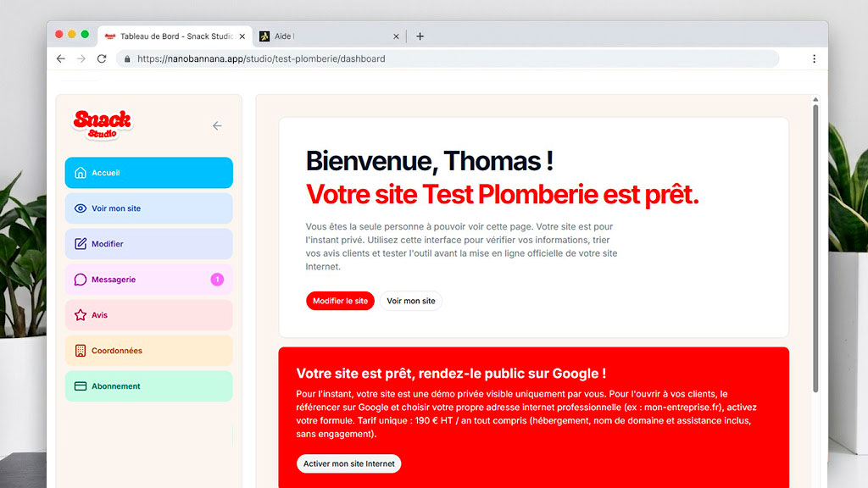Click the browser forward arrow
This screenshot has height=488, width=868.
point(81,58)
